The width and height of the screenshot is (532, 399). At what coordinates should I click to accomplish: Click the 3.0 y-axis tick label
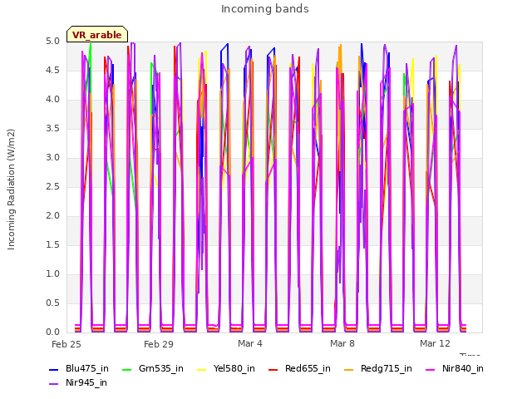click(x=52, y=158)
